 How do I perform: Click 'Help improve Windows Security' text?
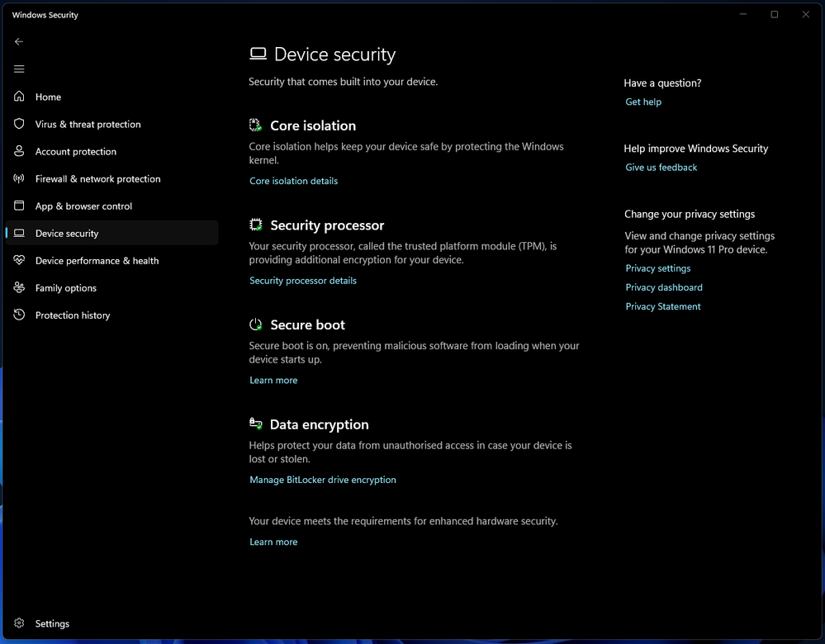point(695,149)
